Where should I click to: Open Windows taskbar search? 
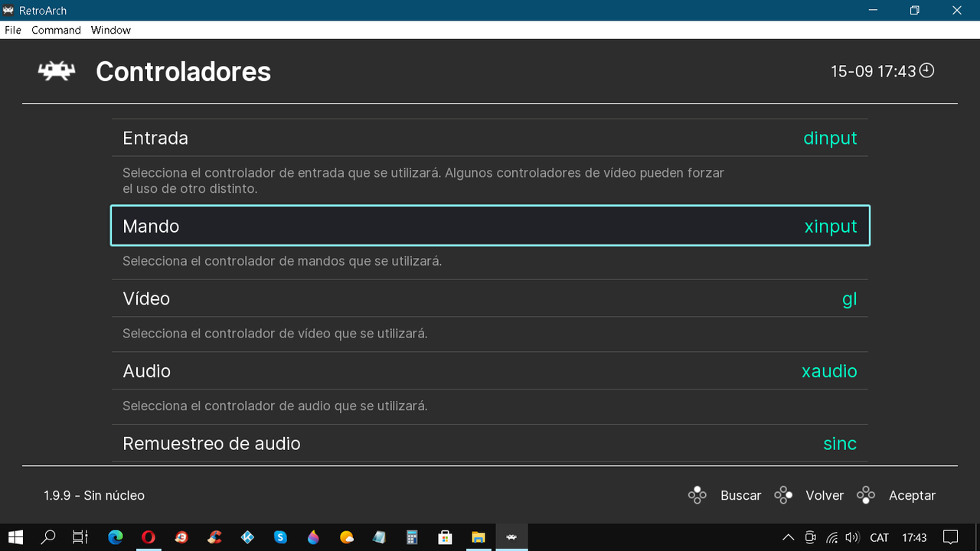coord(48,537)
